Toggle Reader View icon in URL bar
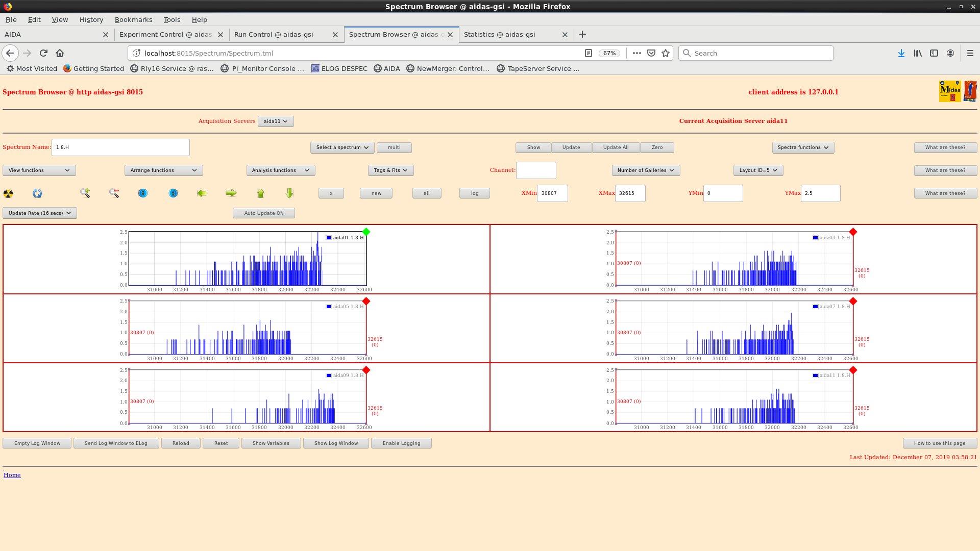Image resolution: width=980 pixels, height=551 pixels. 588,53
